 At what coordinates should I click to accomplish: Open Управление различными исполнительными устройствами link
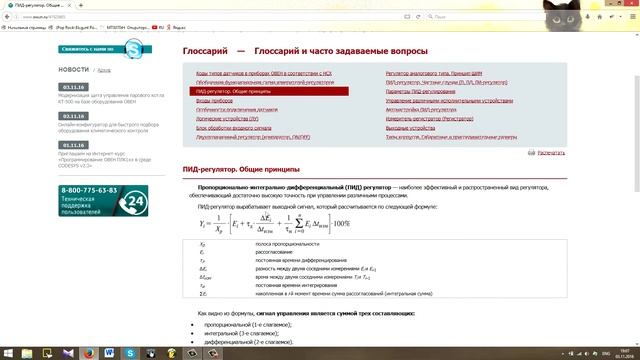pos(449,100)
